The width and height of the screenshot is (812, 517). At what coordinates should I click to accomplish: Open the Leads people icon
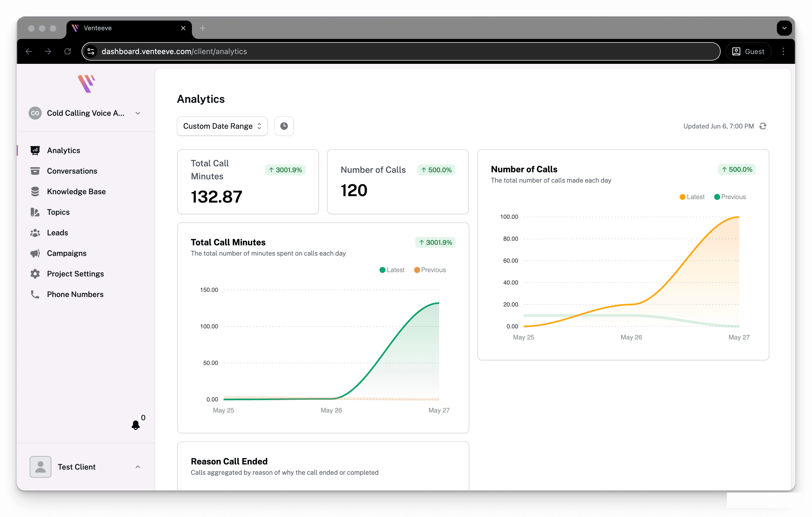(35, 233)
